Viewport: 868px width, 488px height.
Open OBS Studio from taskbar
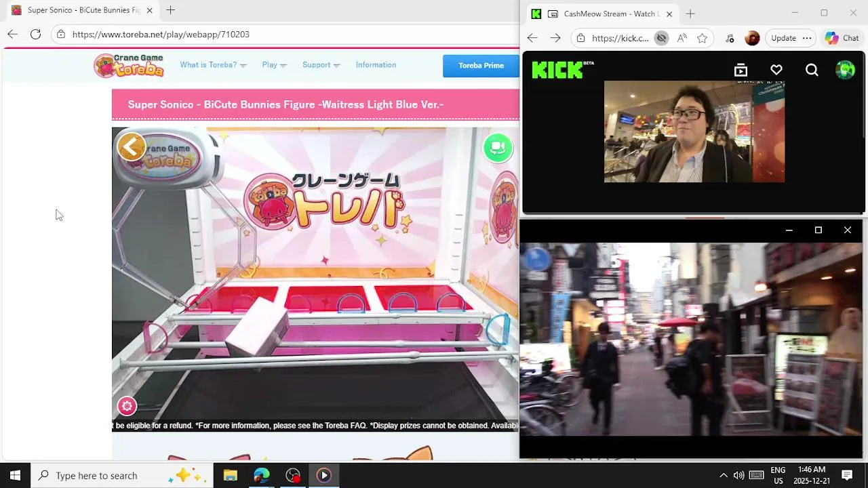[x=293, y=475]
